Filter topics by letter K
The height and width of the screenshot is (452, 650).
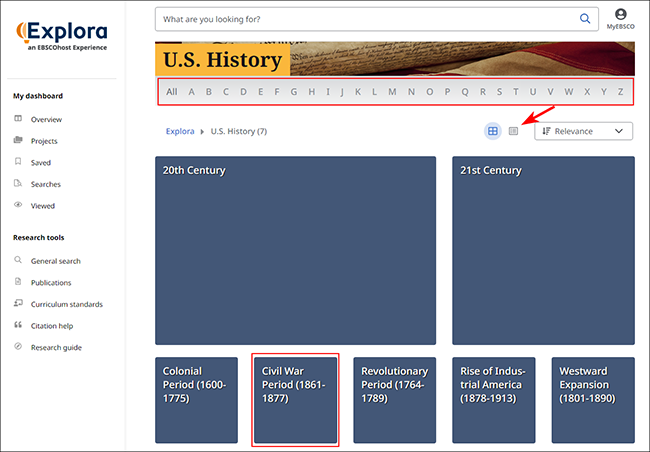click(358, 92)
